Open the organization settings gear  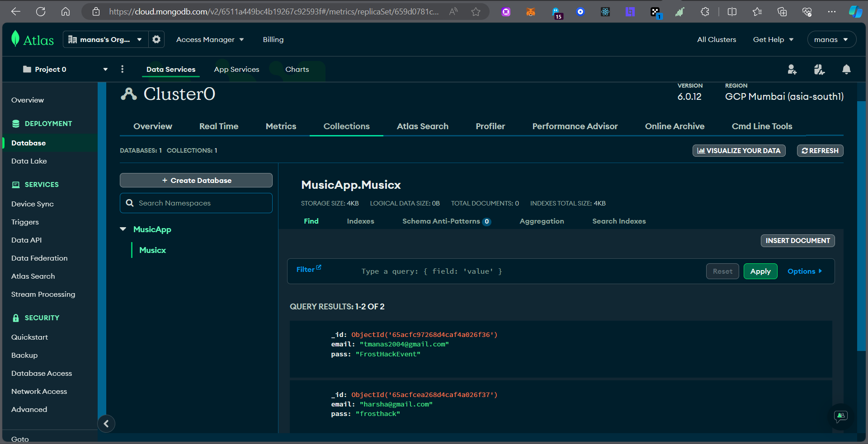pos(156,39)
